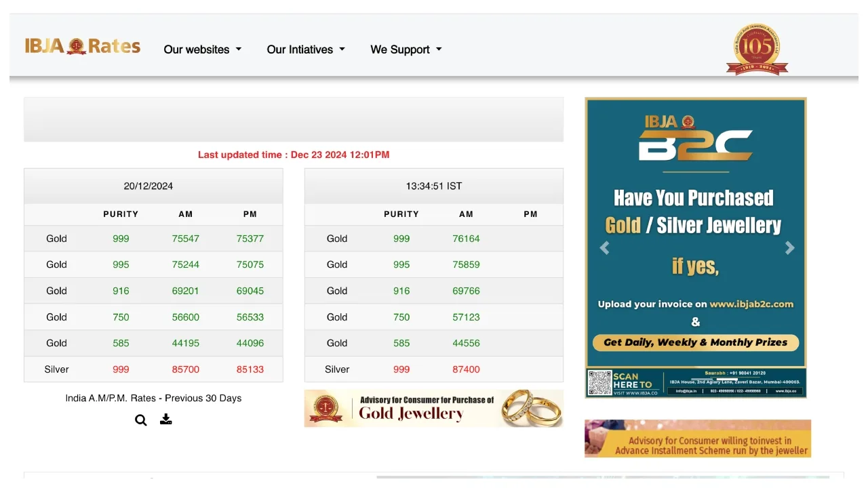
Task: Go to previous banner slide arrow
Action: pos(605,248)
